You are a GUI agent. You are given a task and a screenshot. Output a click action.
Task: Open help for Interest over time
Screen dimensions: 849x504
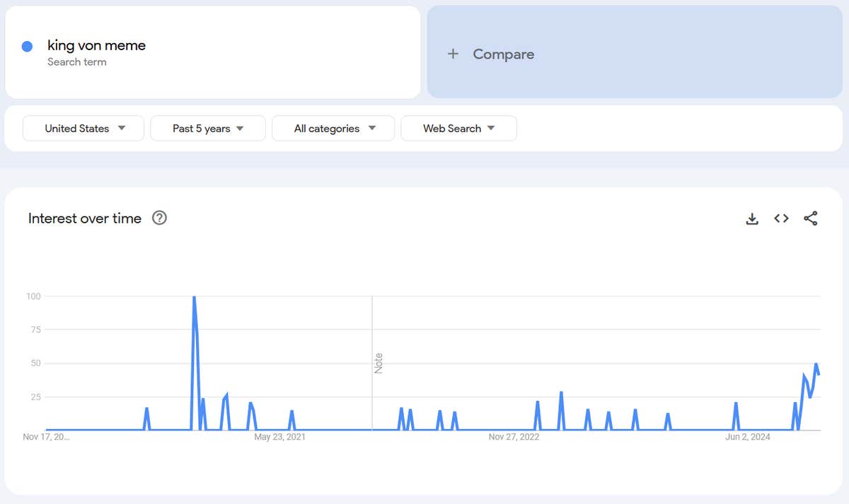pyautogui.click(x=160, y=218)
